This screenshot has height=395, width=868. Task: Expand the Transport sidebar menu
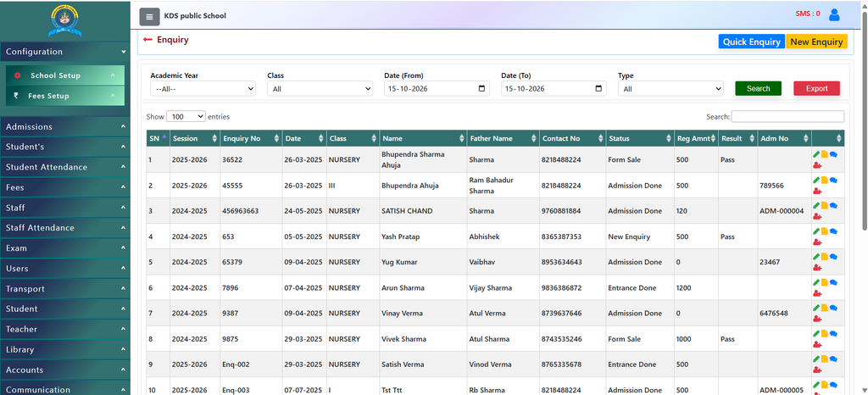point(64,289)
